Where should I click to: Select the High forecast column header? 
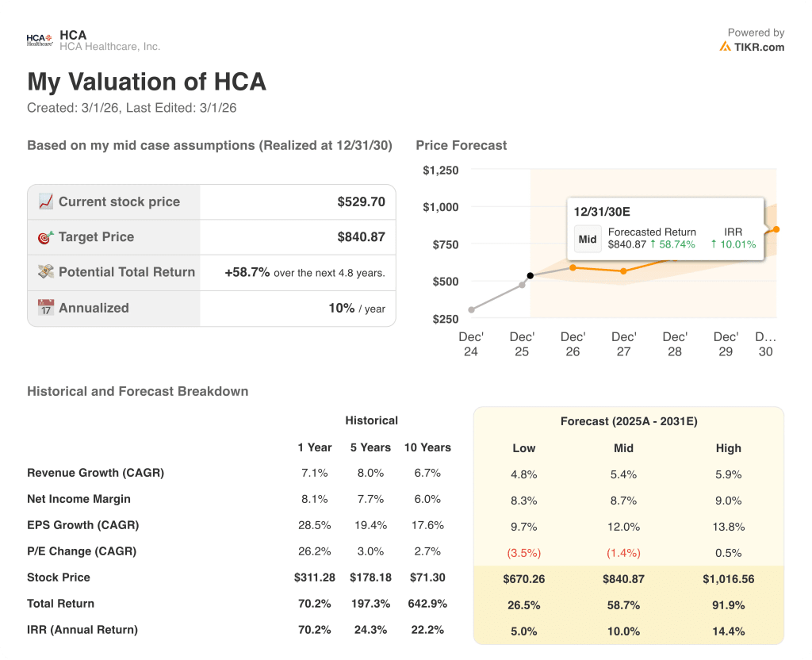(x=728, y=448)
